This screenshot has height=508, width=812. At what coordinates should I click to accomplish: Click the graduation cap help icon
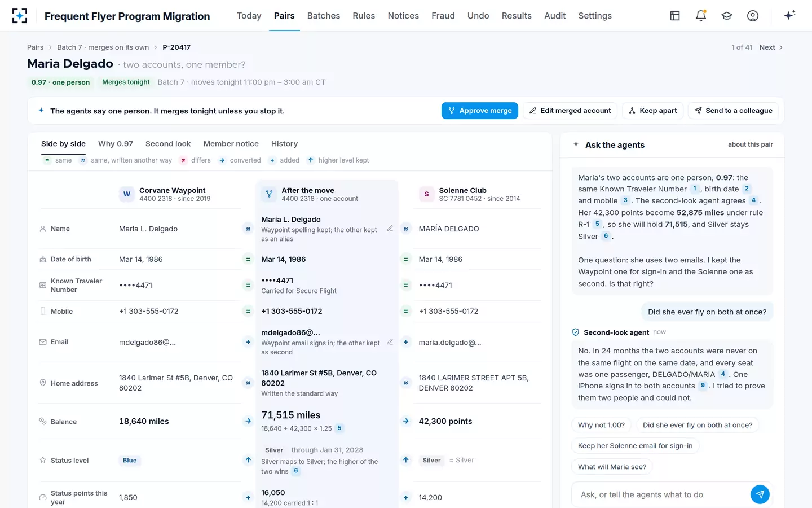pos(727,16)
